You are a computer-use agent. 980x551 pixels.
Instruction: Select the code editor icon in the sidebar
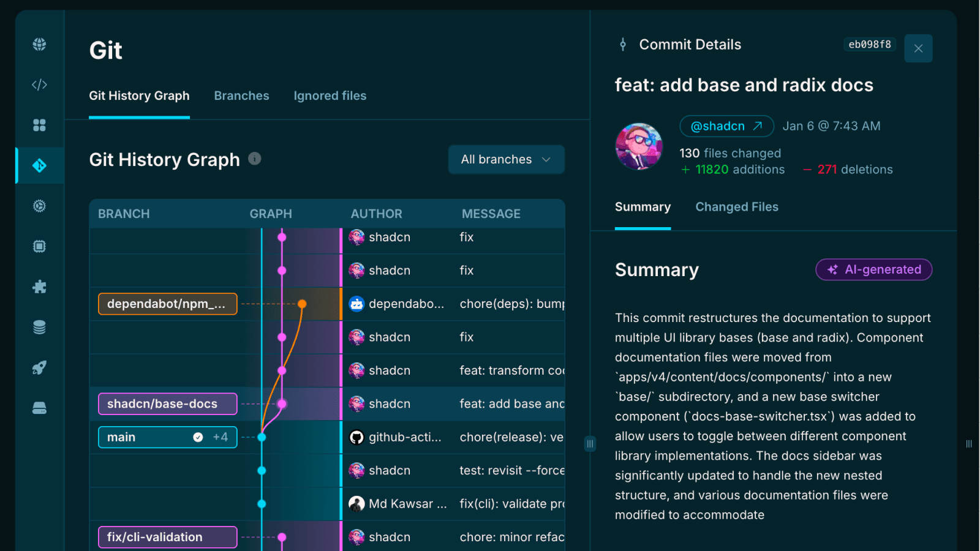point(39,84)
